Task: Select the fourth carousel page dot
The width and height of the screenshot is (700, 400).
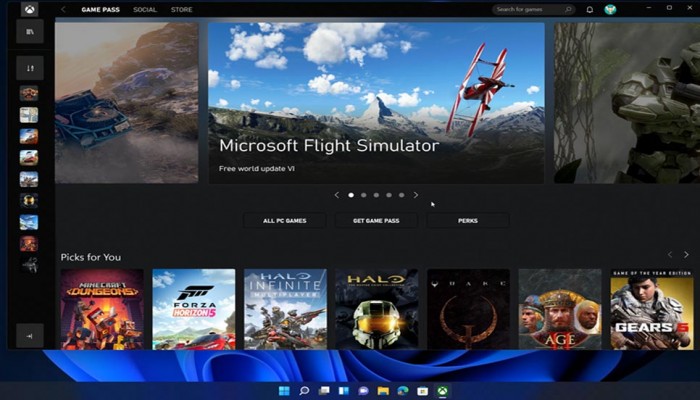Action: [x=389, y=195]
